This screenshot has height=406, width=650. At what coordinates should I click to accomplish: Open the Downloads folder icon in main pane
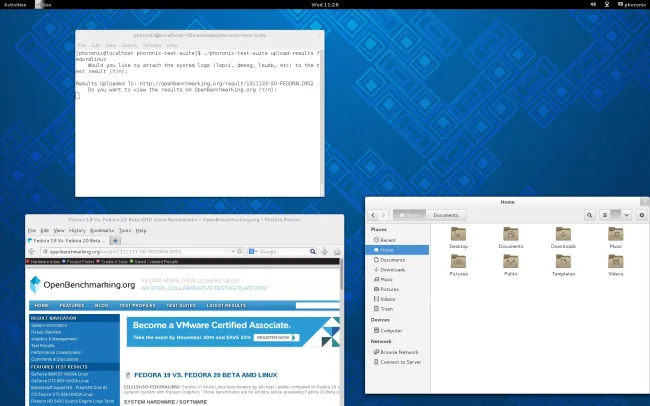click(x=563, y=238)
